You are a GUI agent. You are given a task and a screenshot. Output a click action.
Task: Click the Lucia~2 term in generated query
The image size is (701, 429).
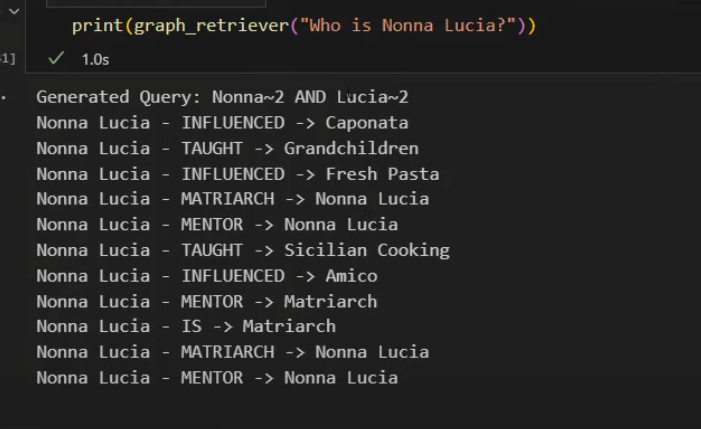371,97
